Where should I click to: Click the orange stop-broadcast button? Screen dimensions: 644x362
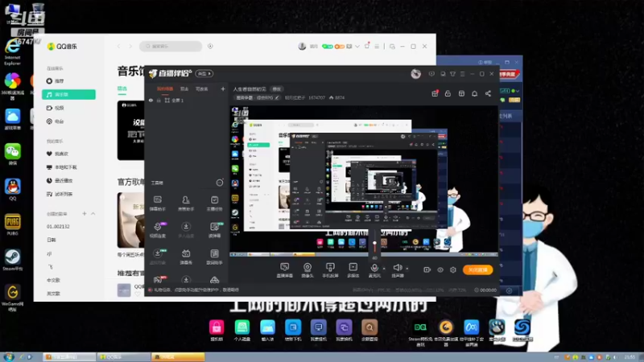tap(477, 269)
